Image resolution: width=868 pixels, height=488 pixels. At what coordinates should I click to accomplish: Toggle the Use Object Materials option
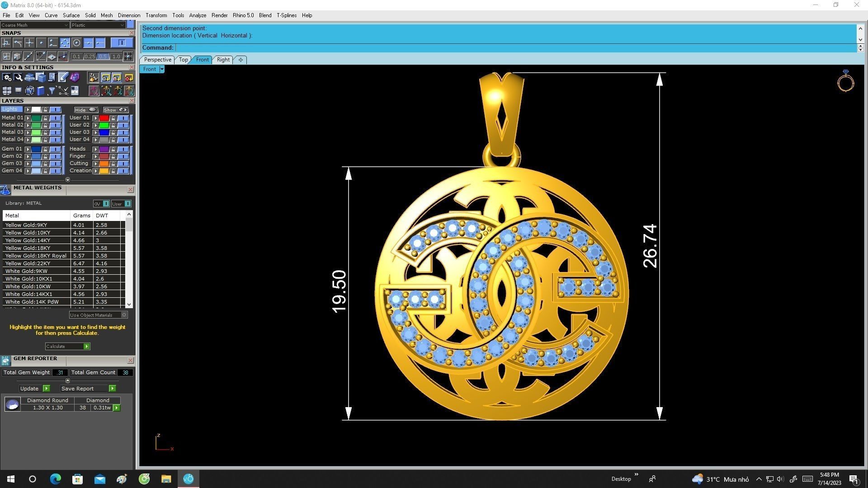pos(99,315)
